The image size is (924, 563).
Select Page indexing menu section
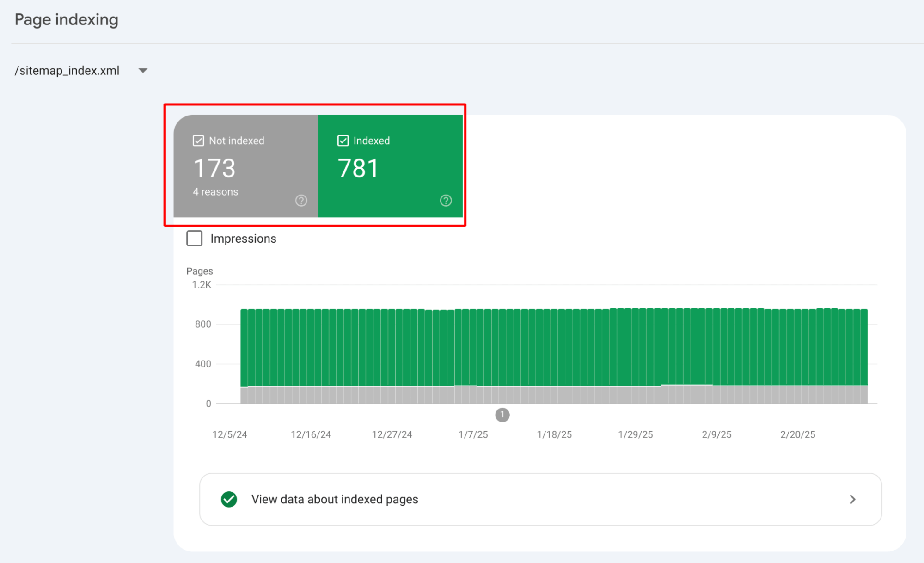(x=65, y=19)
